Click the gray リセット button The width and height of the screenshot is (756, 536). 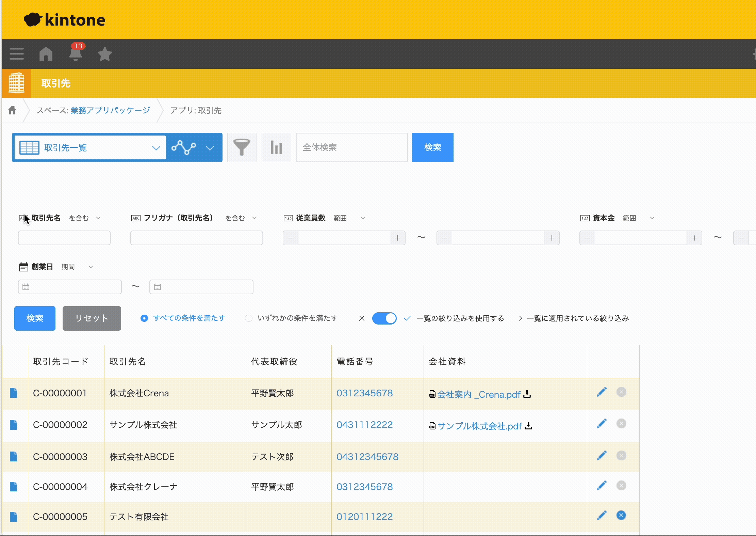coord(92,318)
